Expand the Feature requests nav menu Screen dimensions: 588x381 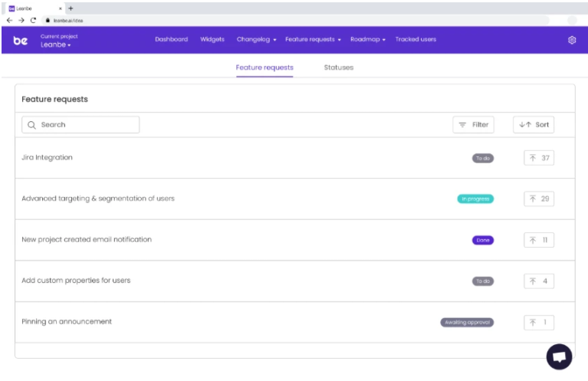coord(313,39)
